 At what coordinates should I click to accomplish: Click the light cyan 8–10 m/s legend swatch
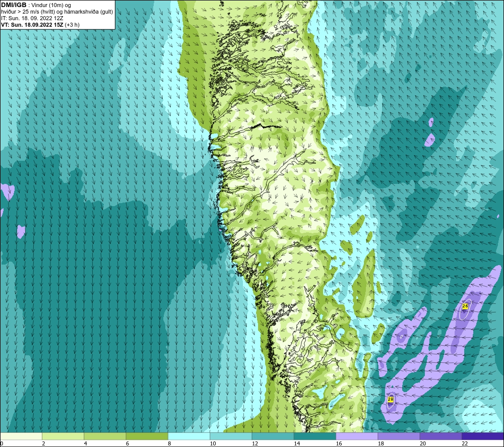[189, 436]
